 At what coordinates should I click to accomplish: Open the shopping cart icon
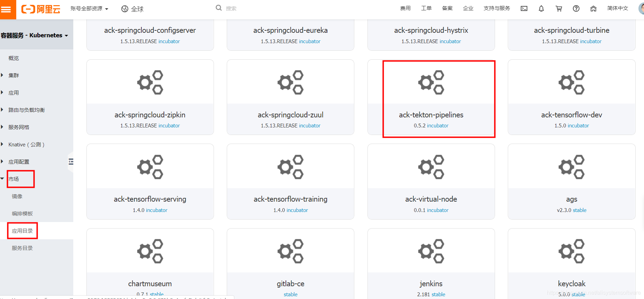(559, 9)
